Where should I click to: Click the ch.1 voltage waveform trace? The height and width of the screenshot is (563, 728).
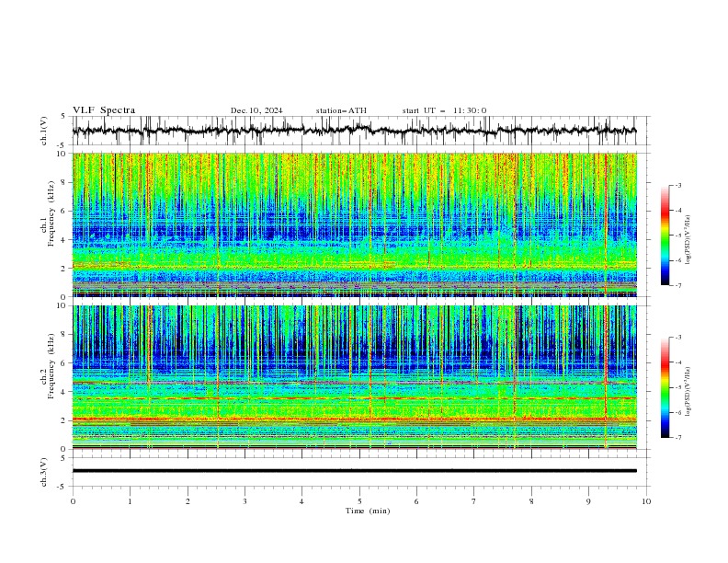[x=354, y=131]
